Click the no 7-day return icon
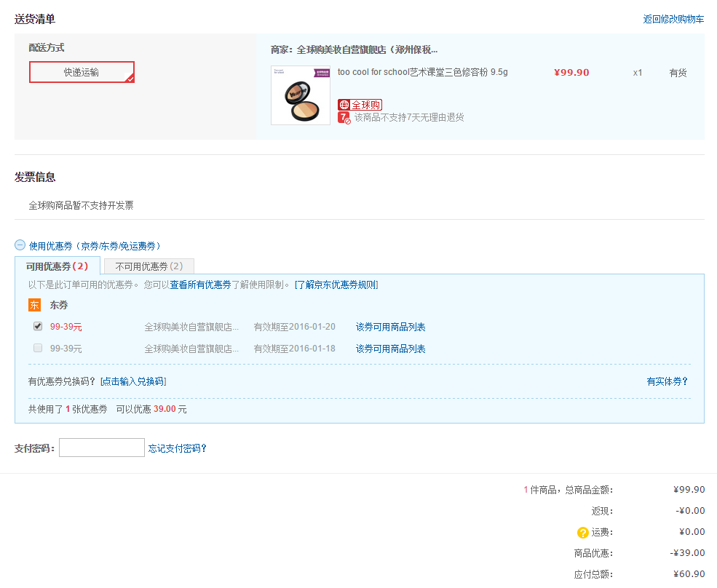The height and width of the screenshot is (588, 717). coord(344,118)
